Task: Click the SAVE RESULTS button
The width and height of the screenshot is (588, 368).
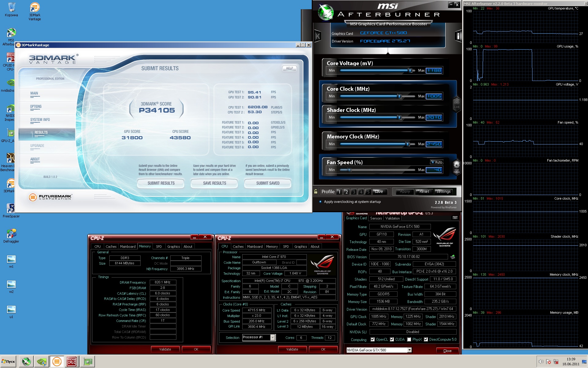Action: [214, 183]
